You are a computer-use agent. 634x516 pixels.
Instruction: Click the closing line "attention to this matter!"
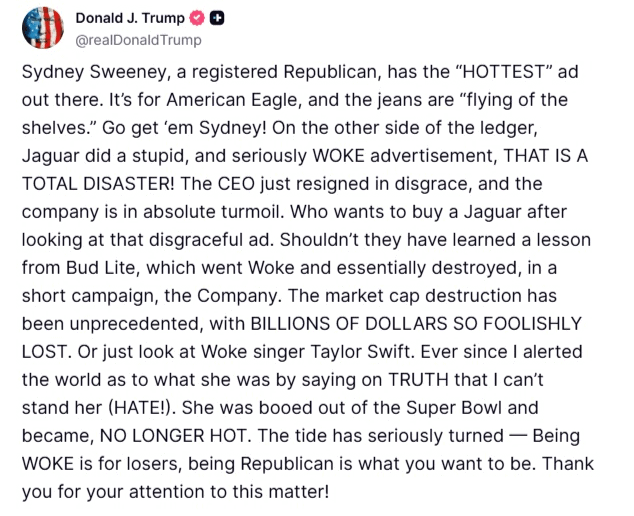point(229,492)
